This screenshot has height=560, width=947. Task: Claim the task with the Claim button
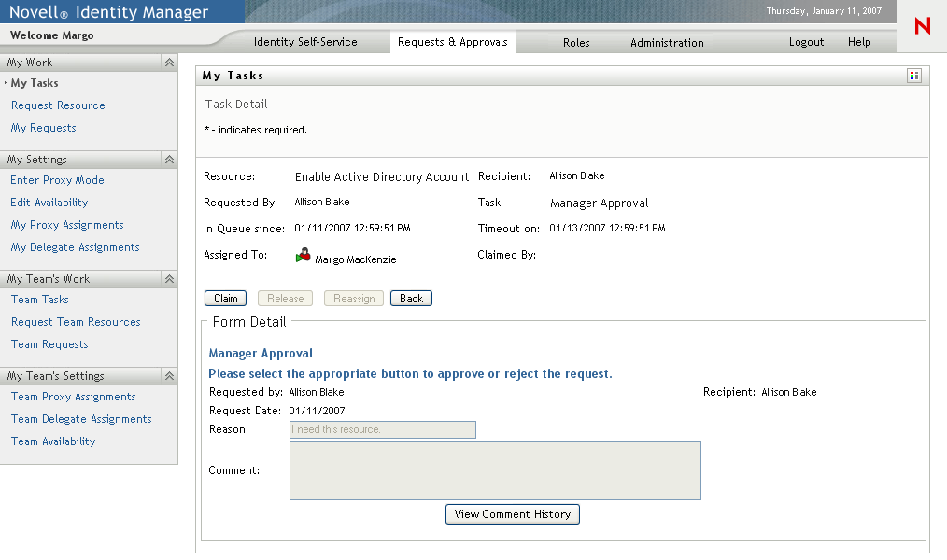pos(225,299)
